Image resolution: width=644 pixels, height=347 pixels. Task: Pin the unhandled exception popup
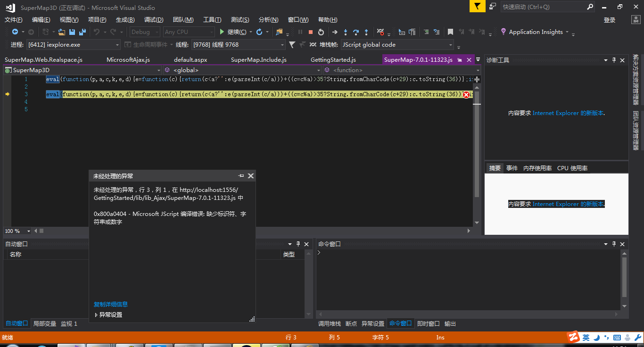click(x=241, y=176)
